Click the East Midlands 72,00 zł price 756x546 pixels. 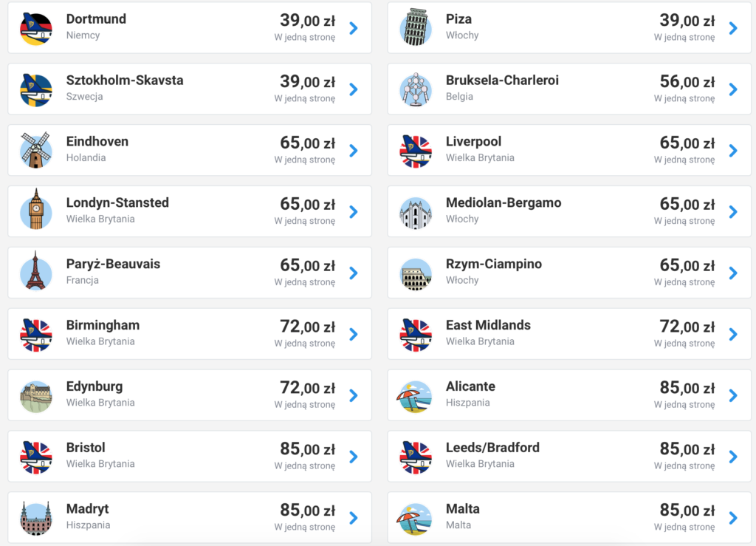[x=687, y=327]
